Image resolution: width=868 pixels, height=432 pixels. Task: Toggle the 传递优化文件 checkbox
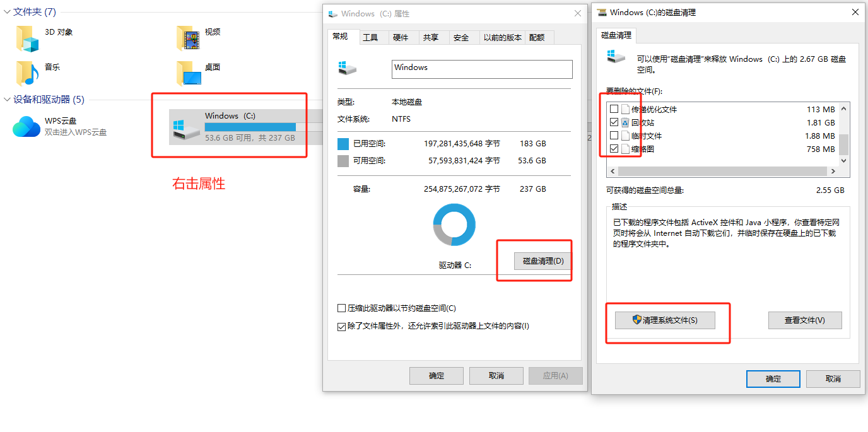tap(614, 109)
